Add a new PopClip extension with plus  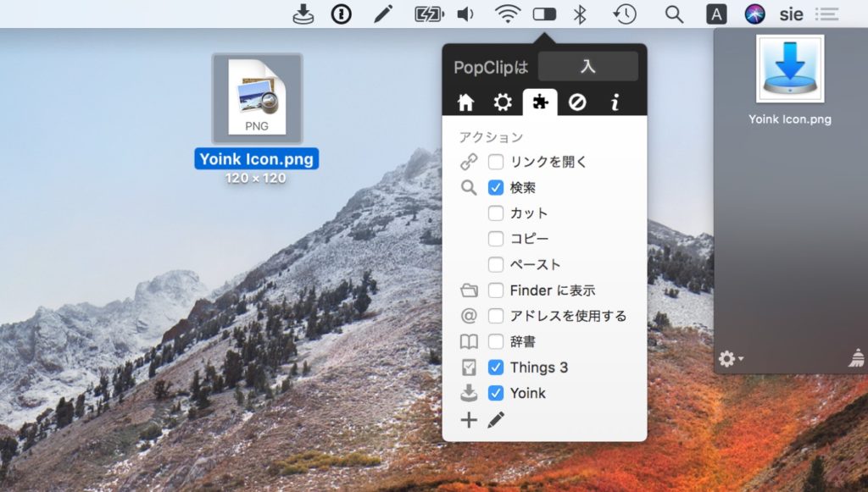click(x=469, y=420)
